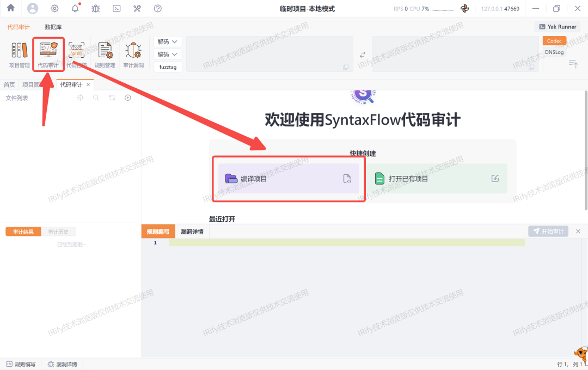Open the settings gear icon
The height and width of the screenshot is (370, 588).
tap(55, 8)
